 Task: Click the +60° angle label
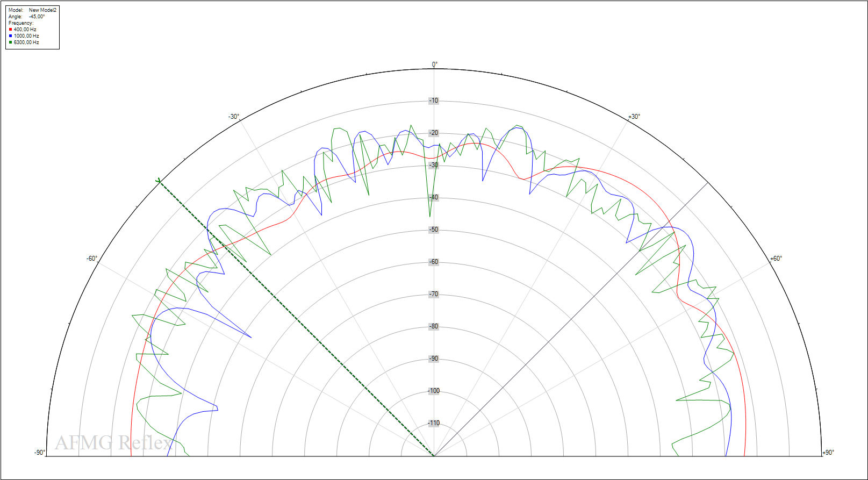coord(776,259)
